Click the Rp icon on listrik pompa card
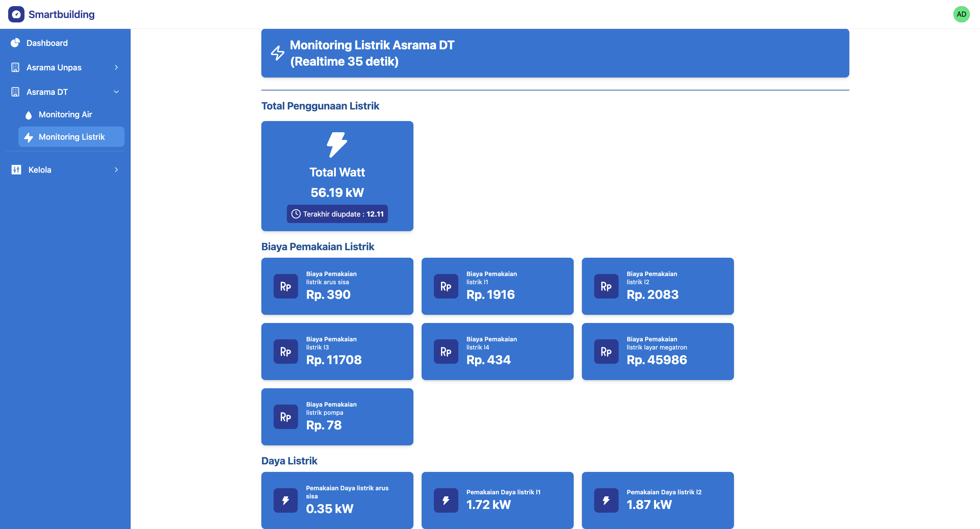This screenshot has width=980, height=529. tap(286, 417)
